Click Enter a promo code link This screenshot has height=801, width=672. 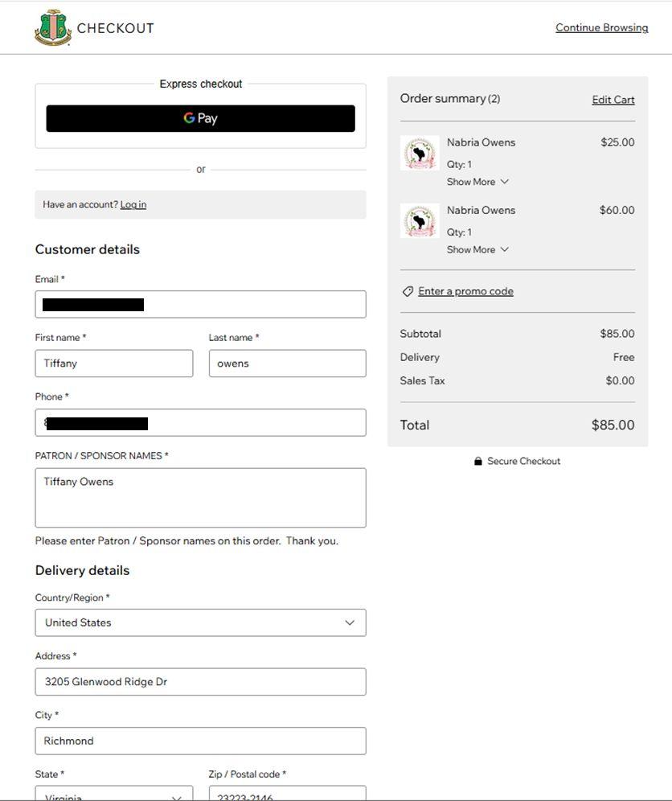coord(465,291)
